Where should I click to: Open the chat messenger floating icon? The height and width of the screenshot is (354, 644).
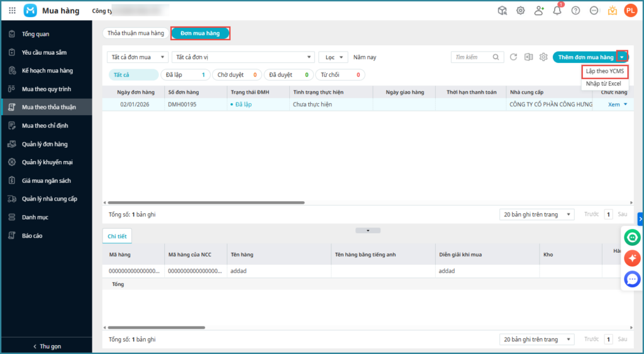tap(632, 279)
